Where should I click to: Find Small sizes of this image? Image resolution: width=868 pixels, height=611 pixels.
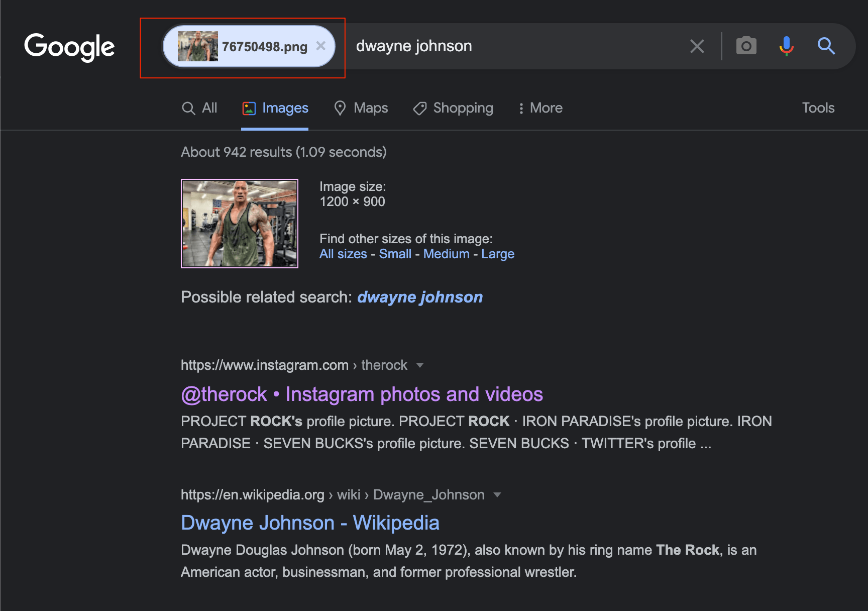click(395, 254)
